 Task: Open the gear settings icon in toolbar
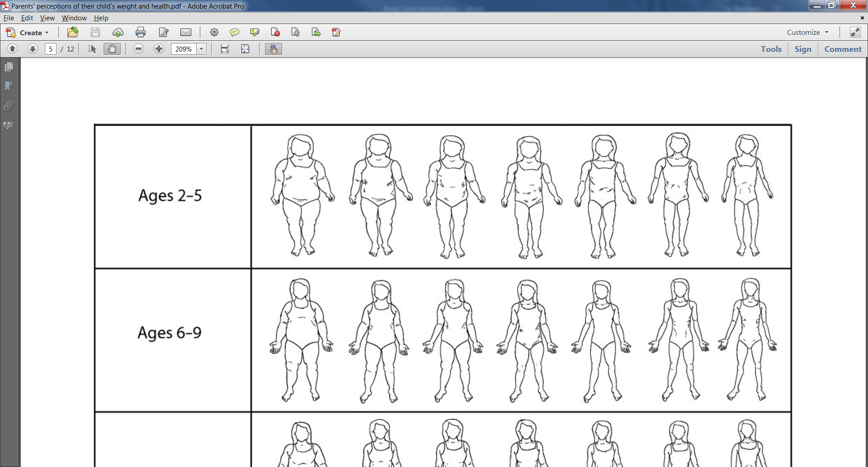pos(214,33)
